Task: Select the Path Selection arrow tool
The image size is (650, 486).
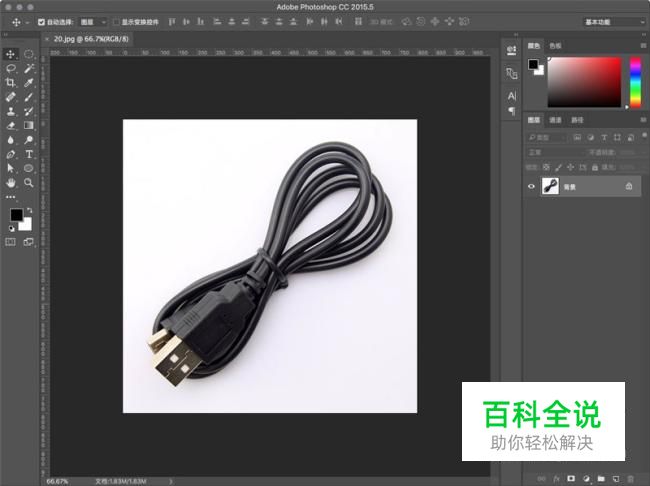Action: (x=10, y=168)
